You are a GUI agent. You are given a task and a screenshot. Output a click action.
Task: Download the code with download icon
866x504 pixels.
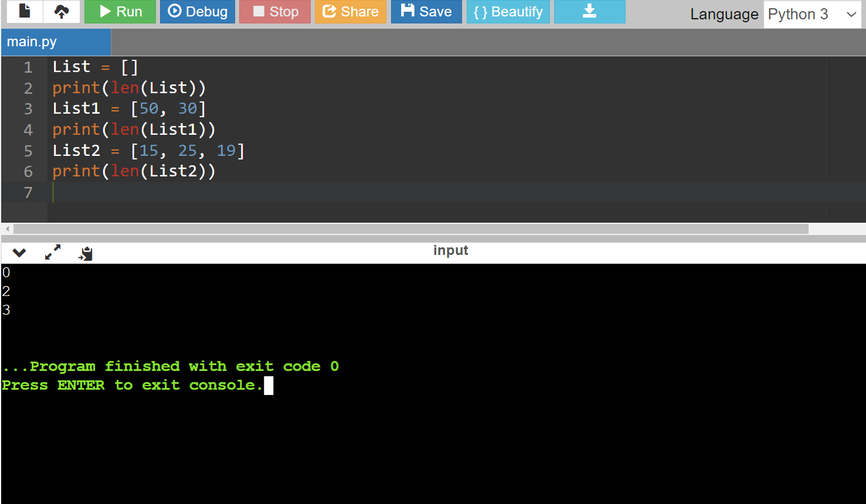point(589,12)
